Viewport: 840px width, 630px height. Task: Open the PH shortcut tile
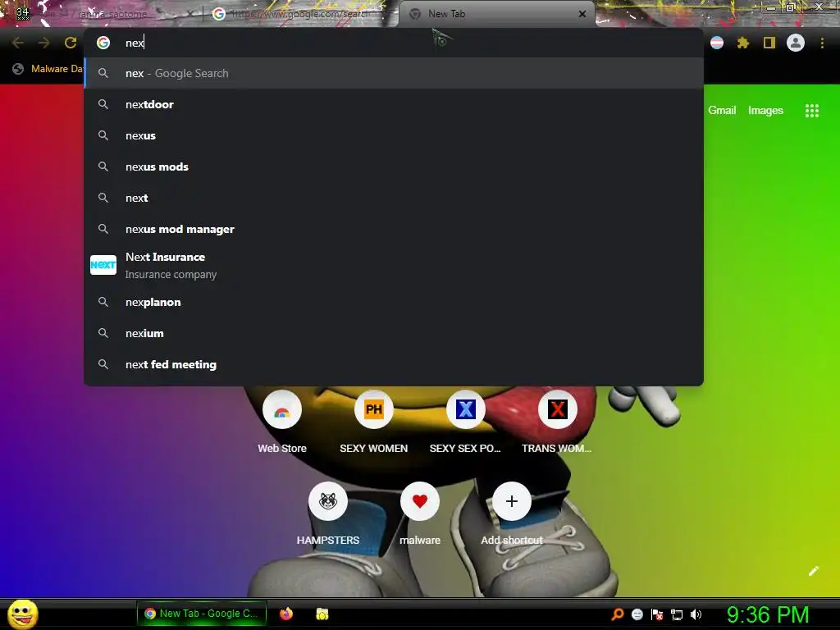374,422
